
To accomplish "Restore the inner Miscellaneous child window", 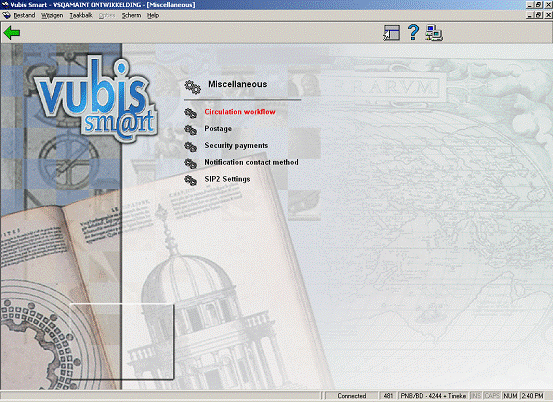I will pos(539,15).
